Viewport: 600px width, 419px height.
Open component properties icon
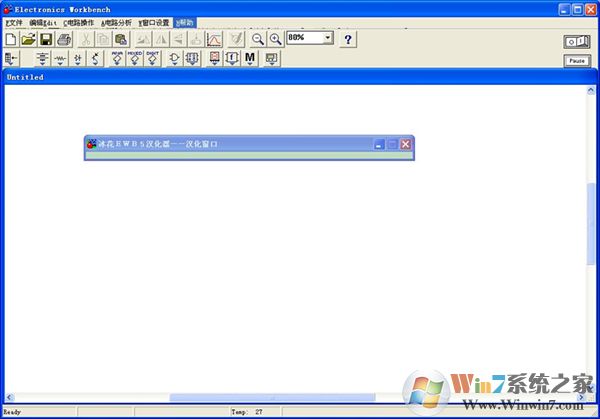coord(236,39)
